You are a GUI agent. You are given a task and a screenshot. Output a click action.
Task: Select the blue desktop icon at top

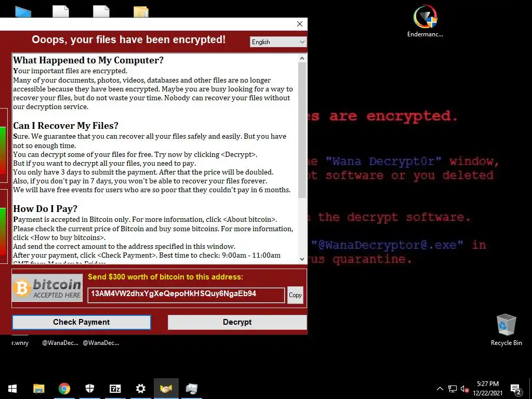click(x=23, y=11)
